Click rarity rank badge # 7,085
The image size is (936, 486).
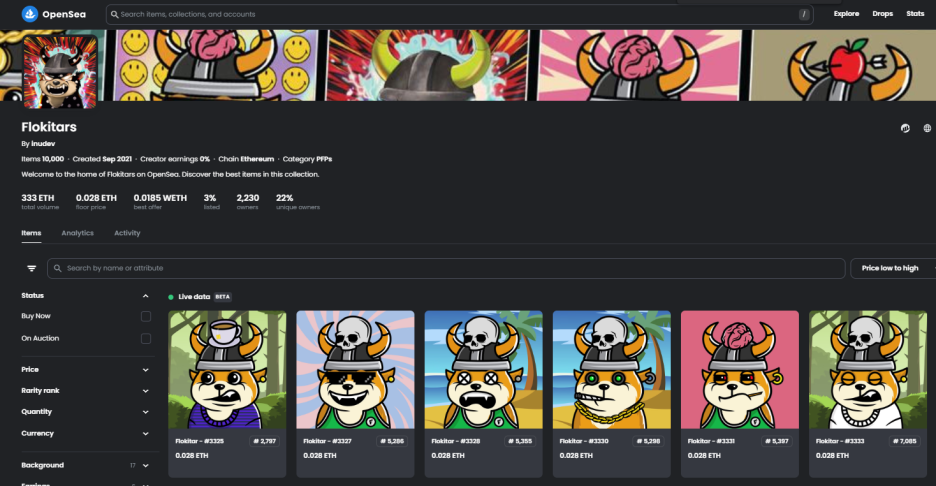tap(904, 441)
